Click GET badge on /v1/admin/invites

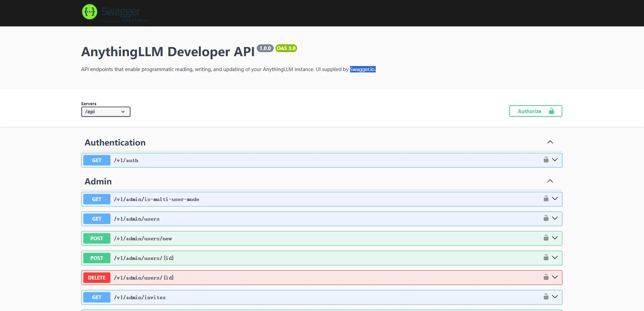[97, 297]
